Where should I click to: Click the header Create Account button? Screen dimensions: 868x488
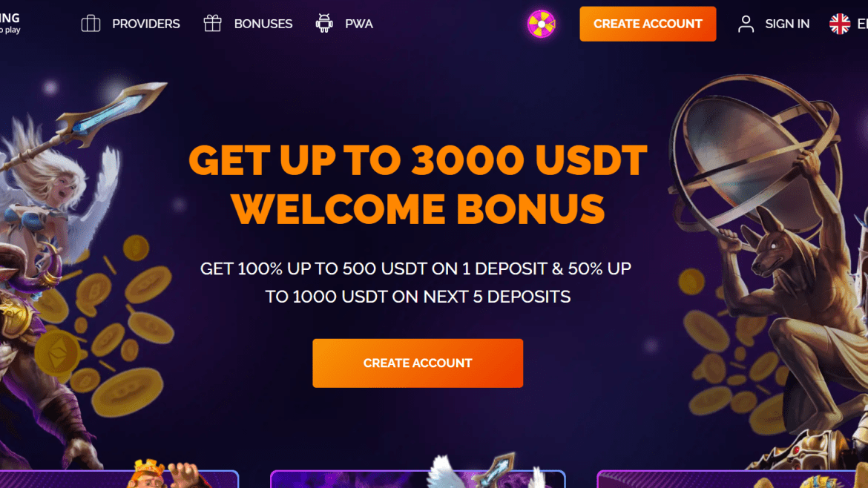[x=648, y=24]
